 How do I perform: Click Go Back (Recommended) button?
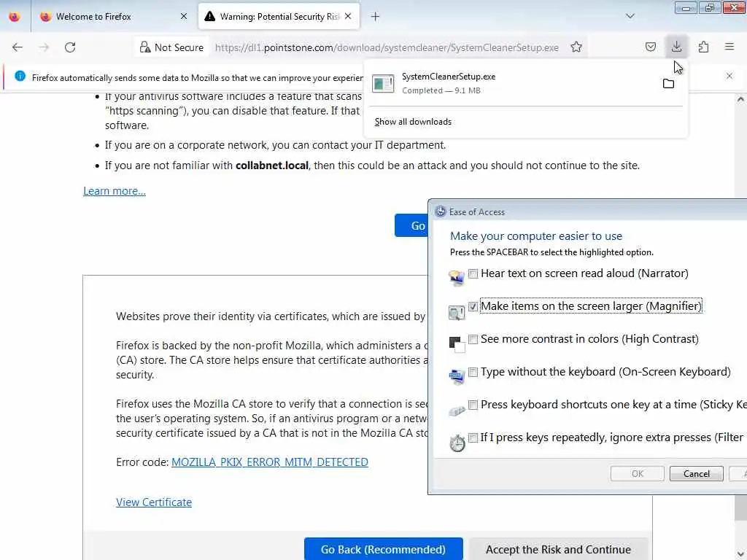(x=384, y=549)
